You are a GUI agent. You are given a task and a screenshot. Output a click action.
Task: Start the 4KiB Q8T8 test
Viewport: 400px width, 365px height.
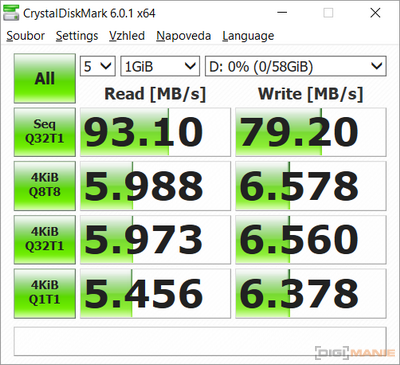click(x=45, y=186)
